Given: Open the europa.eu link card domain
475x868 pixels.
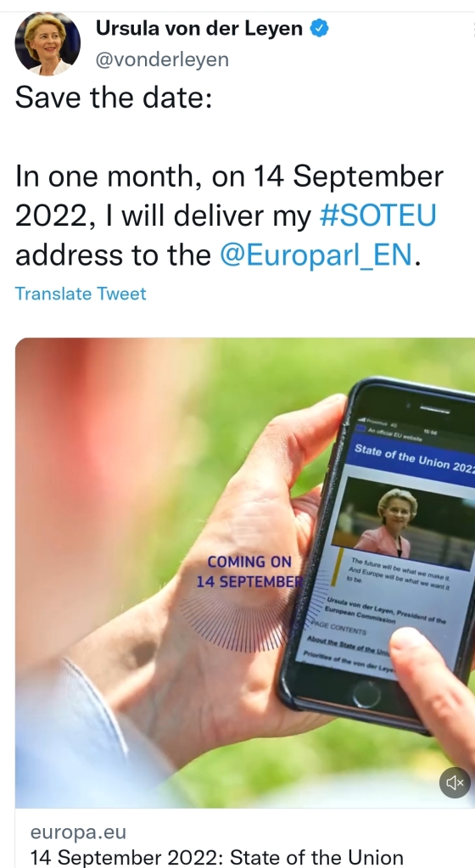Looking at the screenshot, I should (78, 832).
